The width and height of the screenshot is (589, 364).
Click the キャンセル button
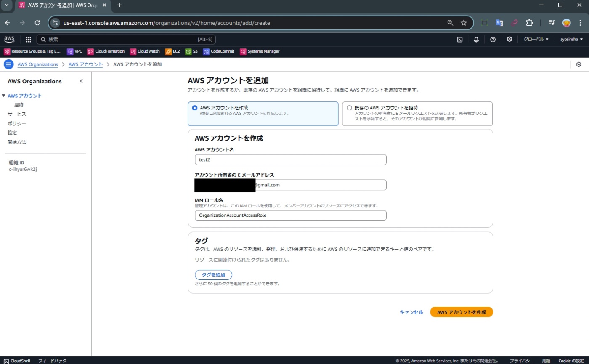[411, 312]
